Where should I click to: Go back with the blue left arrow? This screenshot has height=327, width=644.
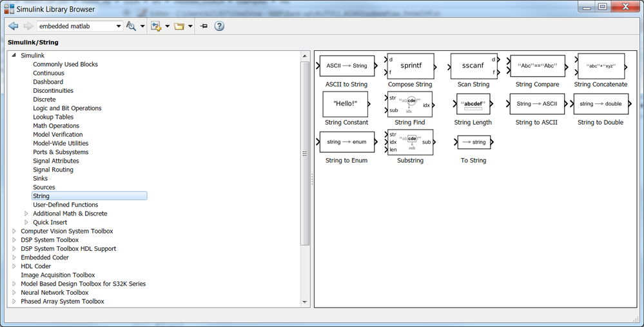pyautogui.click(x=14, y=26)
